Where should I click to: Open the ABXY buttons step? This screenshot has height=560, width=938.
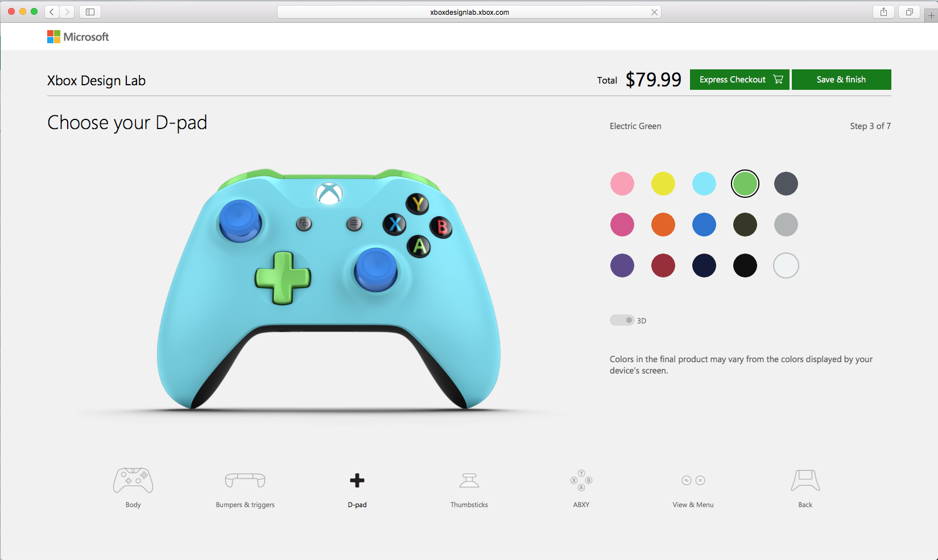point(581,481)
